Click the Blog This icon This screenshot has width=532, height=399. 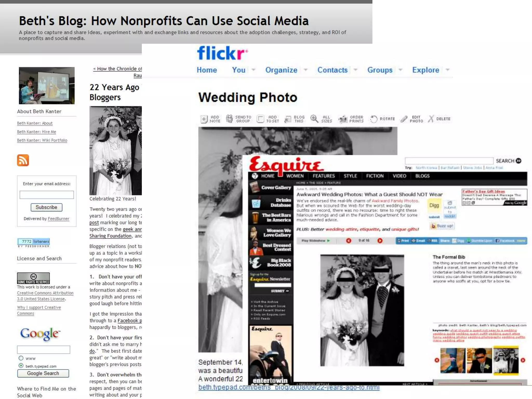click(288, 119)
